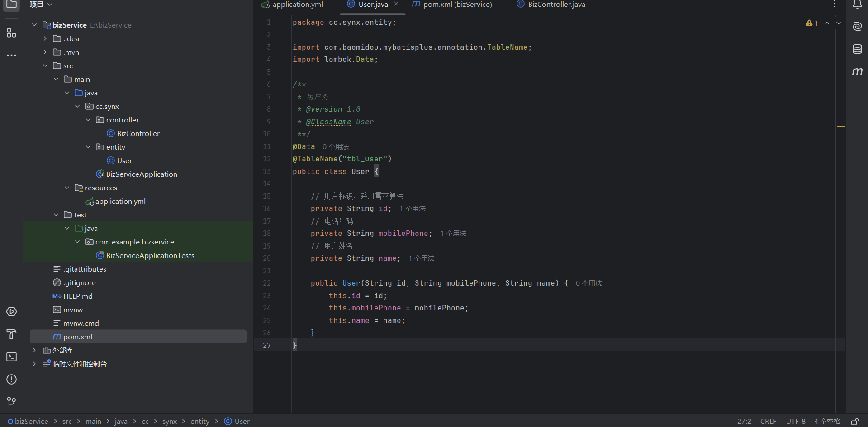Change CRLF line separator
868x427 pixels.
(768, 422)
